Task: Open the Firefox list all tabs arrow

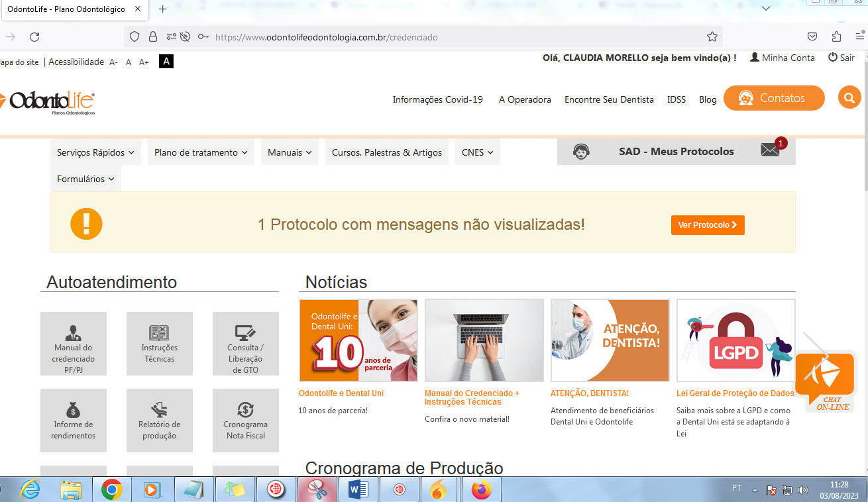Action: tap(766, 9)
